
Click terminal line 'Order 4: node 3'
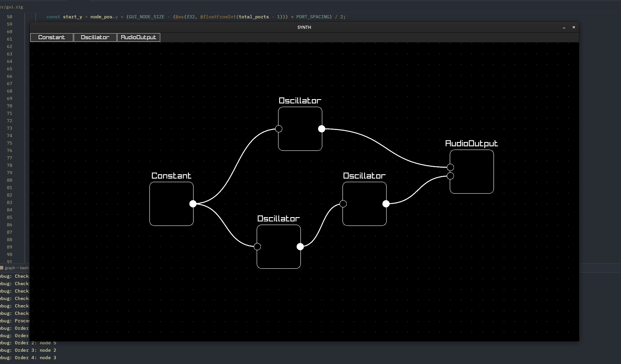pyautogui.click(x=28, y=358)
